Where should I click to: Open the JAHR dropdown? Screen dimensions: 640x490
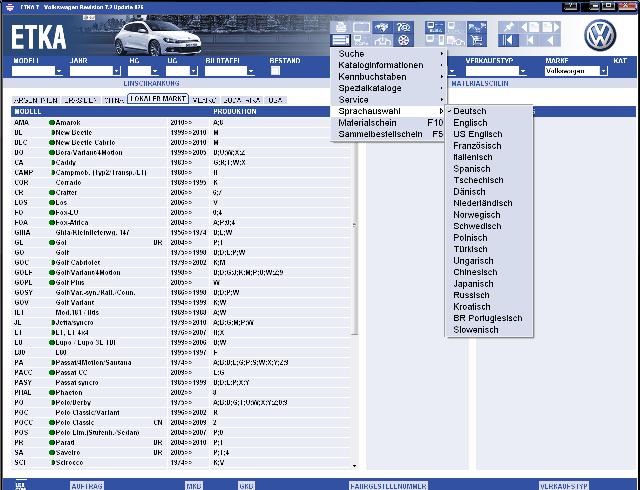117,71
